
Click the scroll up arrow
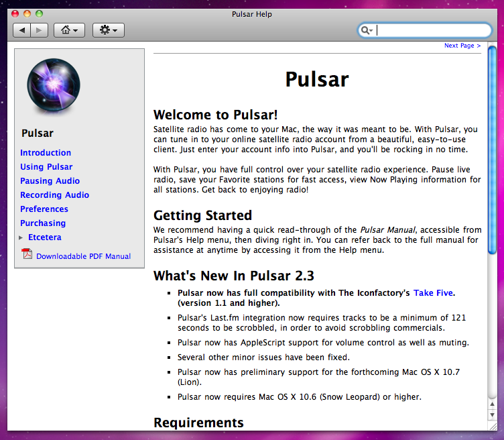[492, 404]
